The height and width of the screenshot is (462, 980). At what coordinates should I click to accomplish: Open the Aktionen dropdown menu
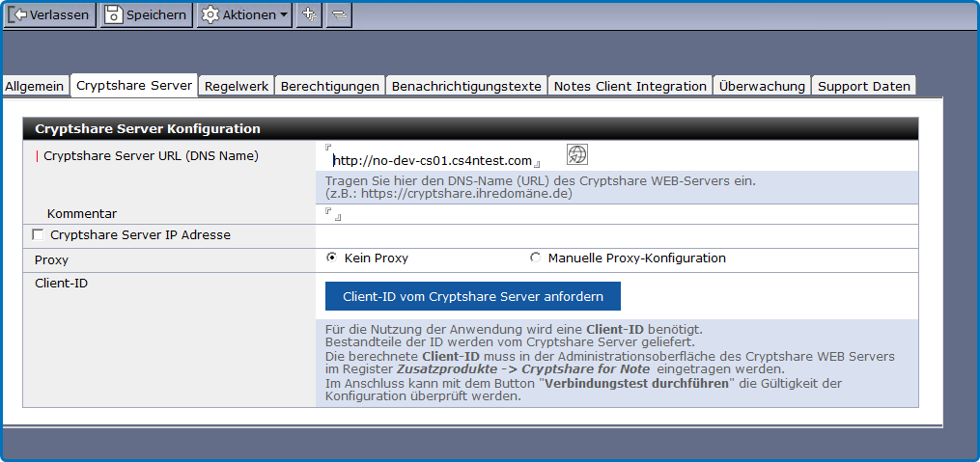coord(244,14)
